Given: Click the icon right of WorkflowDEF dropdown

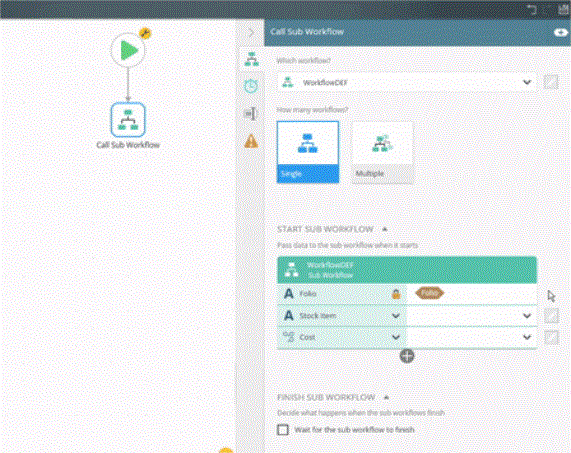Looking at the screenshot, I should [551, 82].
